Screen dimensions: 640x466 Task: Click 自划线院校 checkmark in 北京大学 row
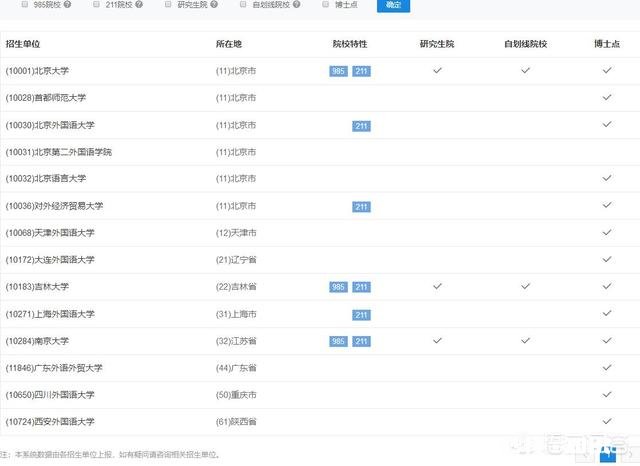525,71
